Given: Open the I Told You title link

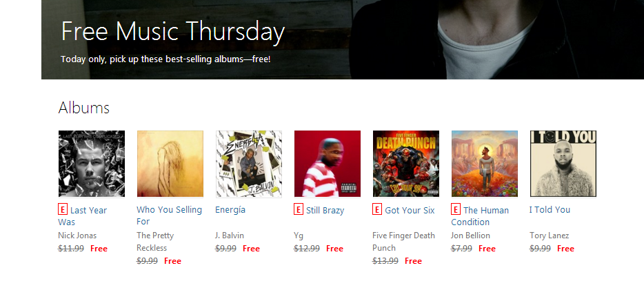Looking at the screenshot, I should click(550, 210).
